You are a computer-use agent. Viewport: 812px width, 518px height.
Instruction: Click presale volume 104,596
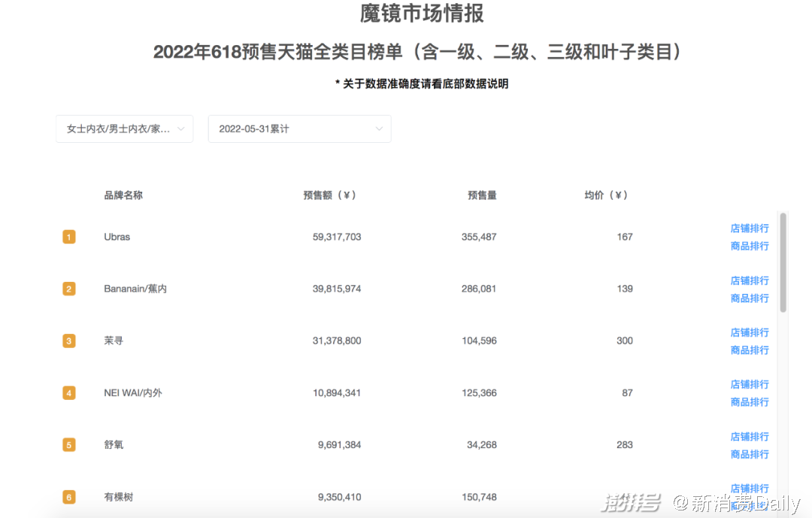[x=479, y=341]
